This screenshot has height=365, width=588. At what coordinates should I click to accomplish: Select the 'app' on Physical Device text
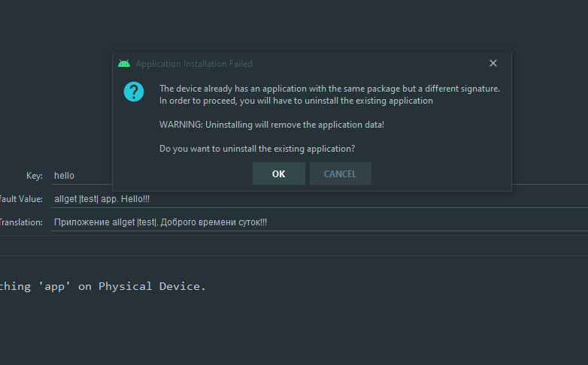[x=123, y=286]
